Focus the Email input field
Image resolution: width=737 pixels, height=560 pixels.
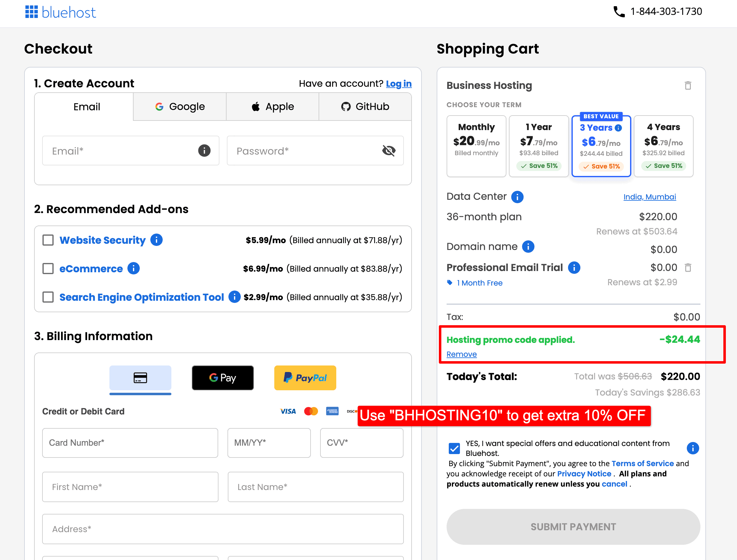131,151
